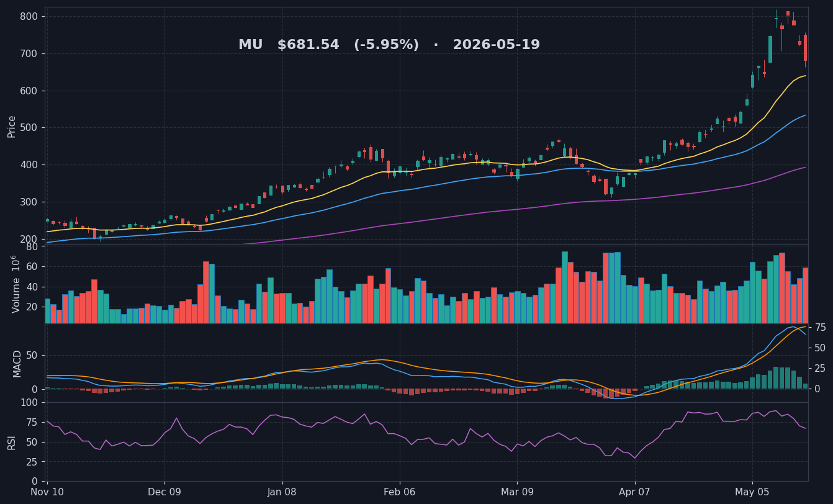Screen dimensions: 833x504
Task: Click the $681.54 price in the title
Action: [x=308, y=45]
